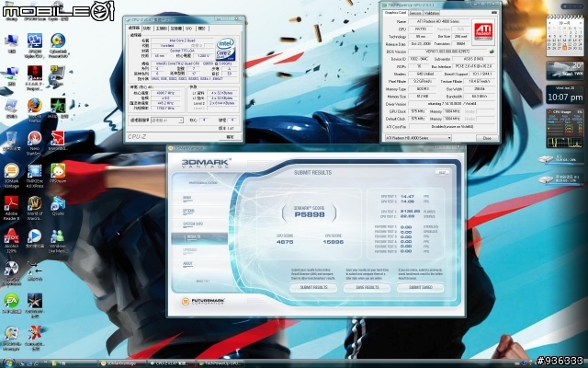Switch to 3DMark Vantage taskbar button
Viewport: 588px width, 368px height.
[x=122, y=363]
